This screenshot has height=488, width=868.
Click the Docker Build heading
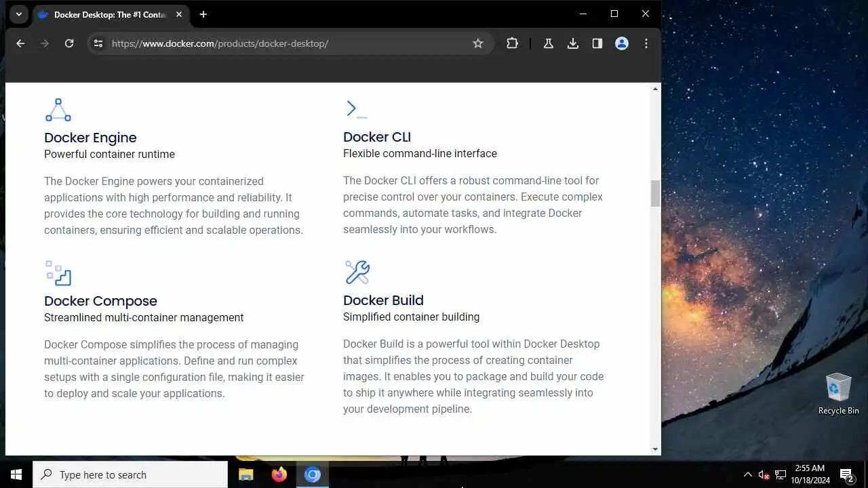pyautogui.click(x=383, y=300)
